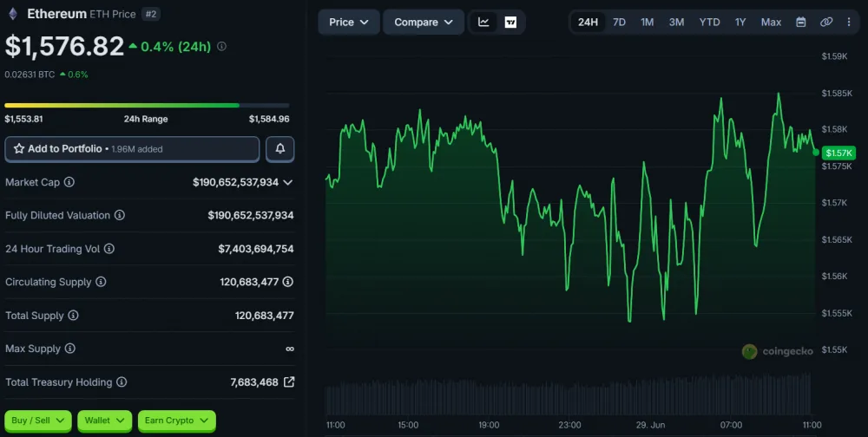
Task: Open info icon beside 24h percentage change
Action: (x=221, y=47)
